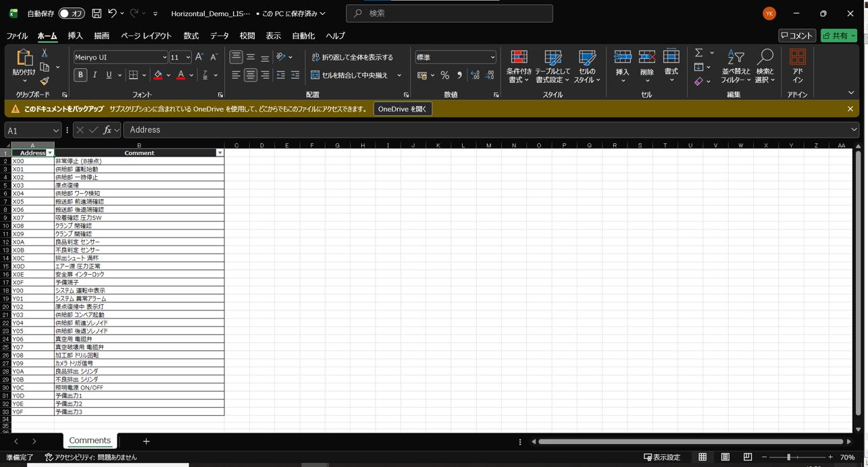This screenshot has width=868, height=467.
Task: Open the Insert ribbon tab
Action: pos(75,36)
